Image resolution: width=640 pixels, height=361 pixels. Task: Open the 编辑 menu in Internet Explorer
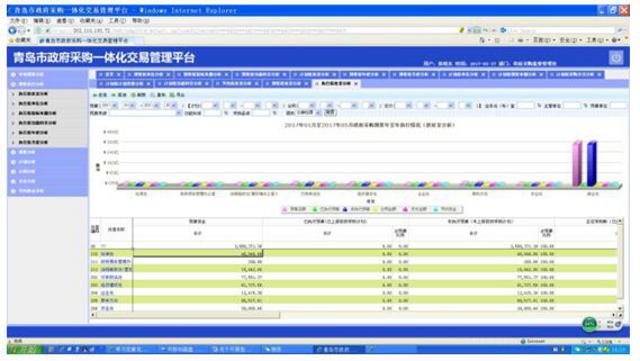click(42, 20)
